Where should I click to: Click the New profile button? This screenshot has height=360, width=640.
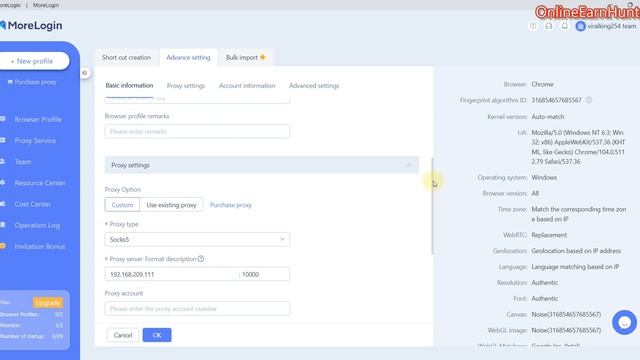[33, 61]
